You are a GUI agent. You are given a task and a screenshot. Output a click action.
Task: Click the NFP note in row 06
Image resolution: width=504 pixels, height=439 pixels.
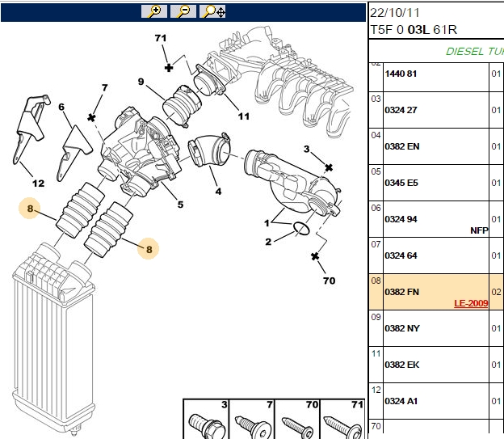tap(479, 230)
